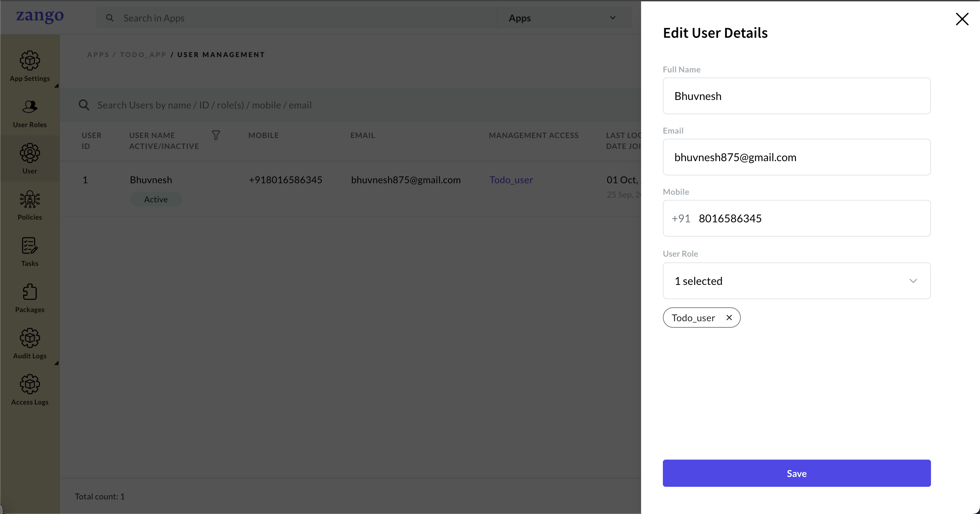Click the Active status badge for Bhuvnesh

click(x=156, y=199)
